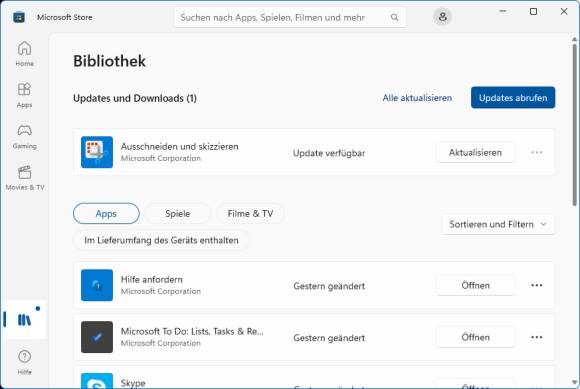This screenshot has width=580, height=389.
Task: Click the Microsoft To Do: Lists, Tasks title
Action: 192,331
